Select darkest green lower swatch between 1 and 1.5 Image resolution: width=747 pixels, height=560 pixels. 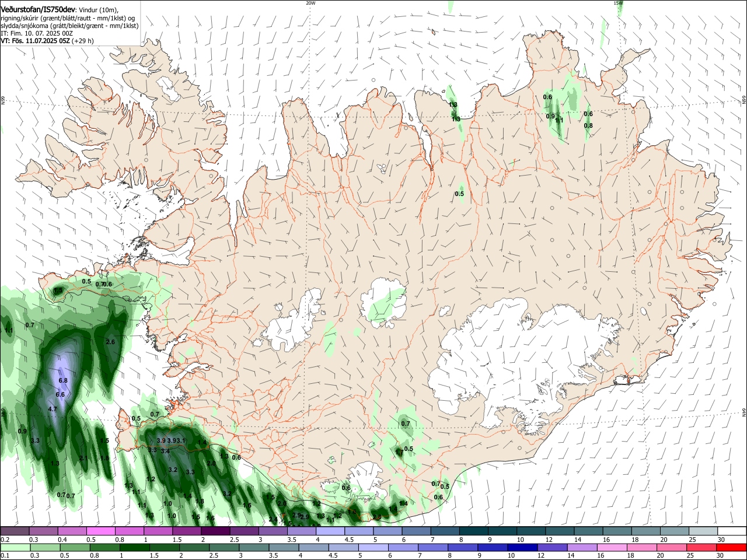134,548
